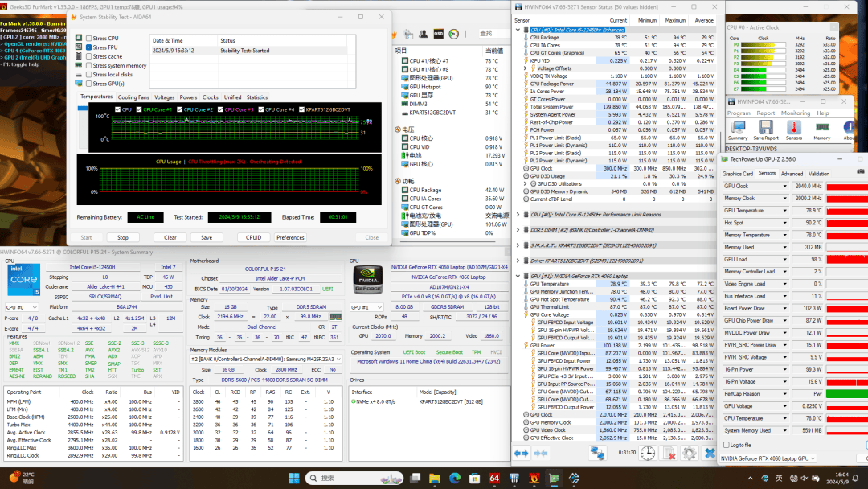Screen dimensions: 868x489
Task: Open the GPU #1 selector dropdown
Action: pos(366,306)
